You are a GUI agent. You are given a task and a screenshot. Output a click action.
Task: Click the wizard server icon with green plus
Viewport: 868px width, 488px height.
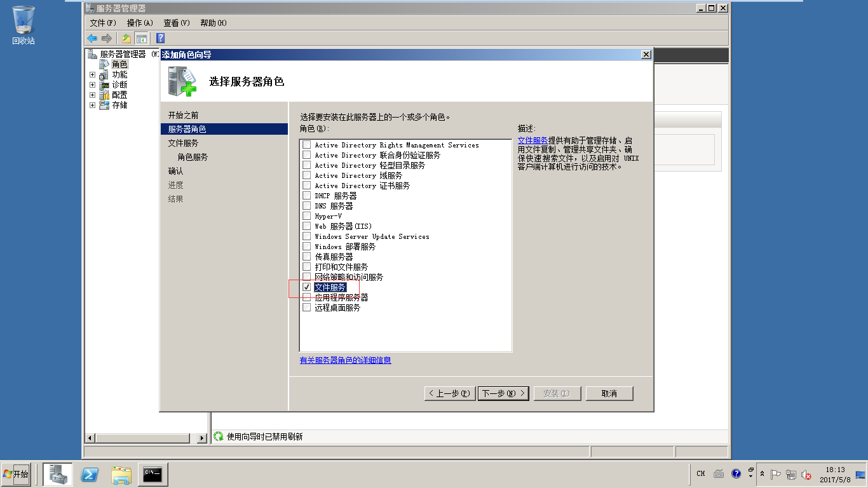pyautogui.click(x=182, y=81)
